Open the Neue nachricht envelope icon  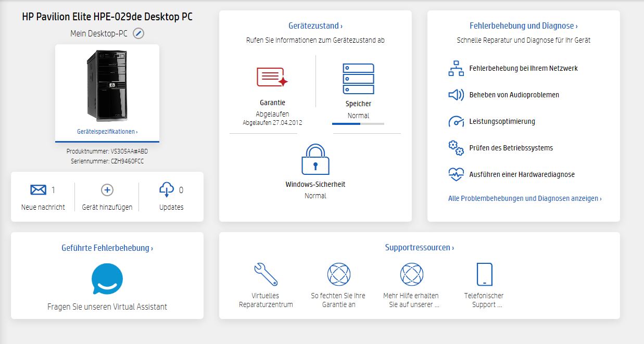(39, 190)
